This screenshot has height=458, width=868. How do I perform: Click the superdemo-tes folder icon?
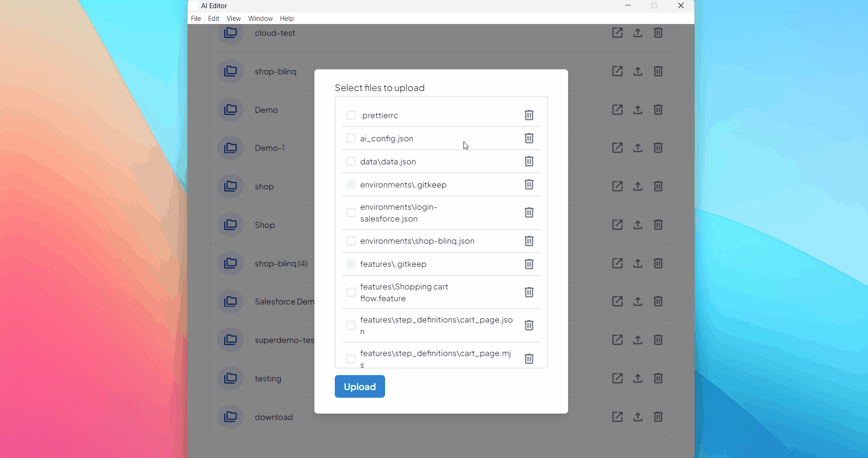(x=231, y=339)
